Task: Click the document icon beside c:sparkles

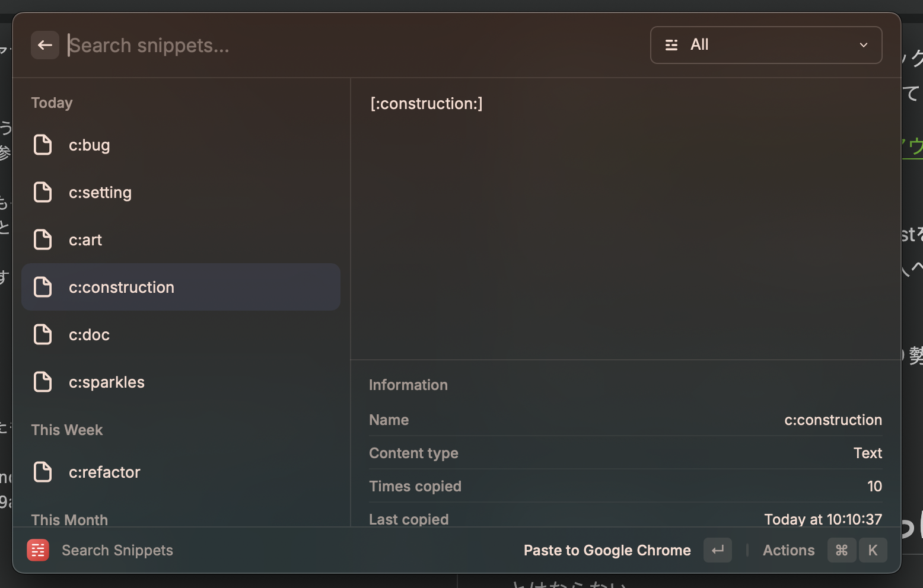Action: 43,382
